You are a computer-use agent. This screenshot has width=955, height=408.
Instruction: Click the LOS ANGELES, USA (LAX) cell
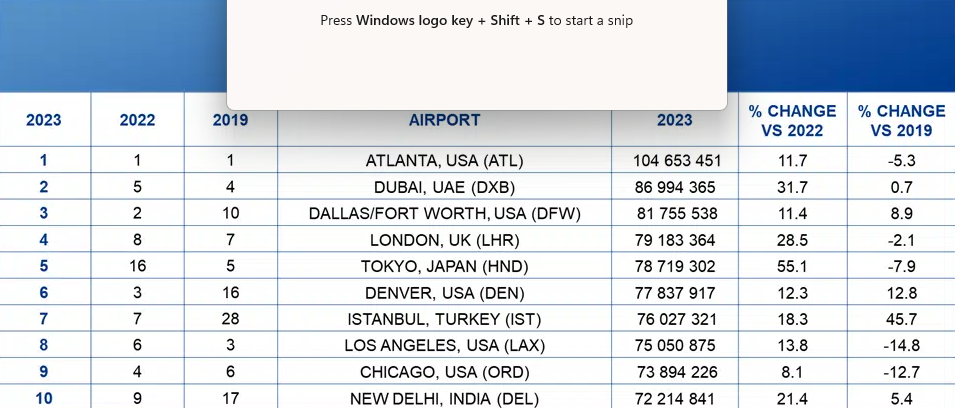point(444,346)
